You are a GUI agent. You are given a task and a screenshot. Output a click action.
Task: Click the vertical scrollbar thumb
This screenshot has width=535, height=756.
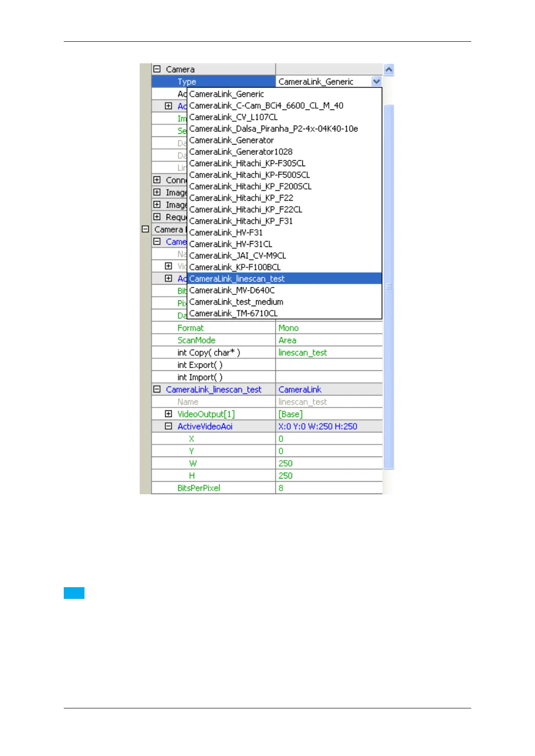389,286
